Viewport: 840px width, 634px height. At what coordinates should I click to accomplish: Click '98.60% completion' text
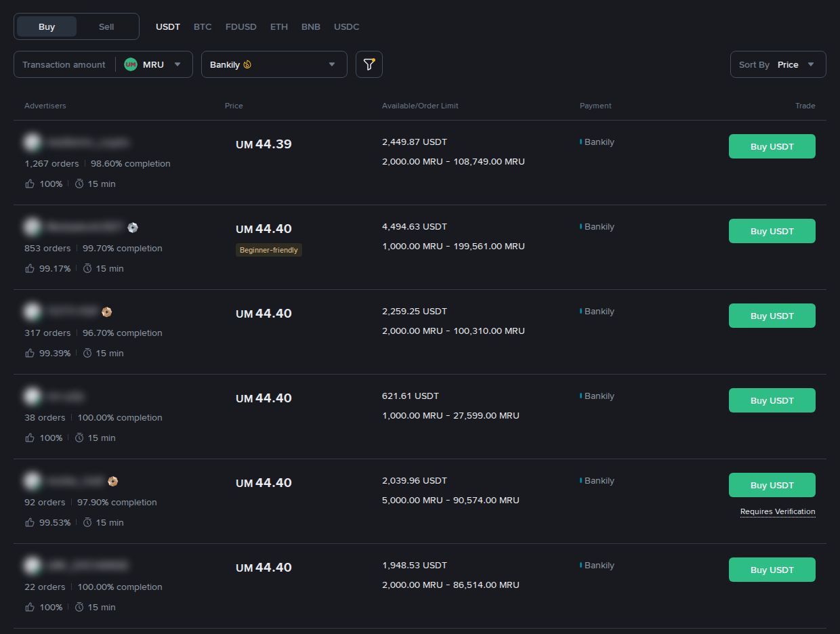[131, 163]
